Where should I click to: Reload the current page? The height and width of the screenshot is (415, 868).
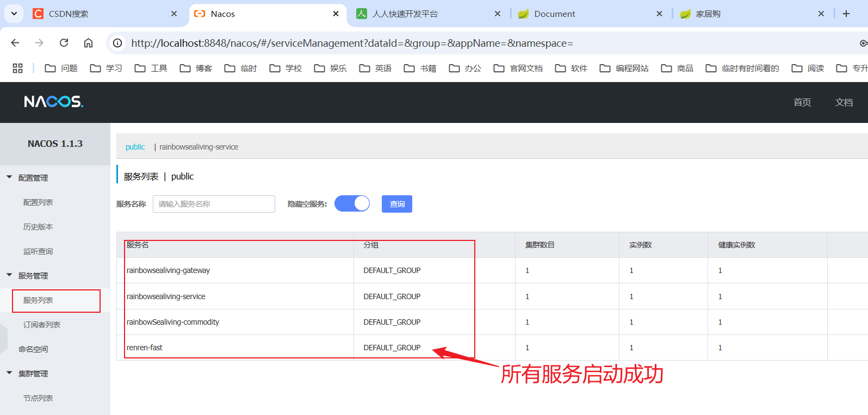tap(64, 43)
